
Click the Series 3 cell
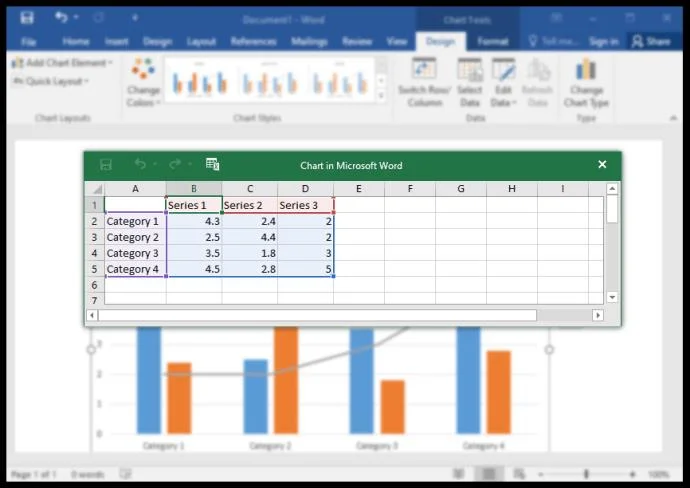(x=305, y=205)
